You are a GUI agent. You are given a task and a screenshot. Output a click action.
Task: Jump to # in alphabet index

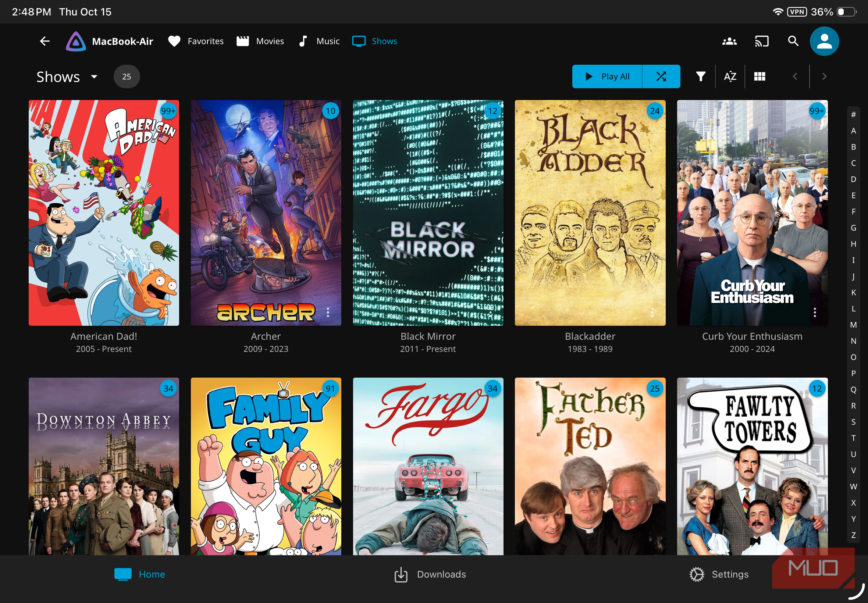(853, 114)
